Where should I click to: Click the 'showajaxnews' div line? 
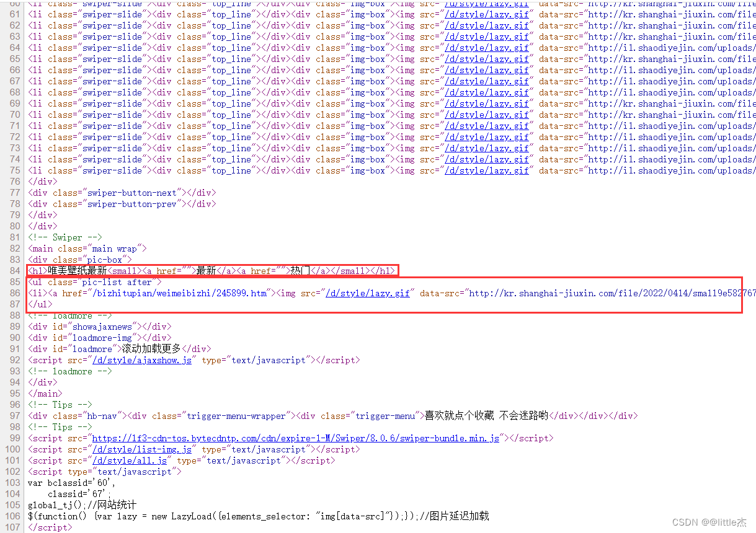coord(99,327)
